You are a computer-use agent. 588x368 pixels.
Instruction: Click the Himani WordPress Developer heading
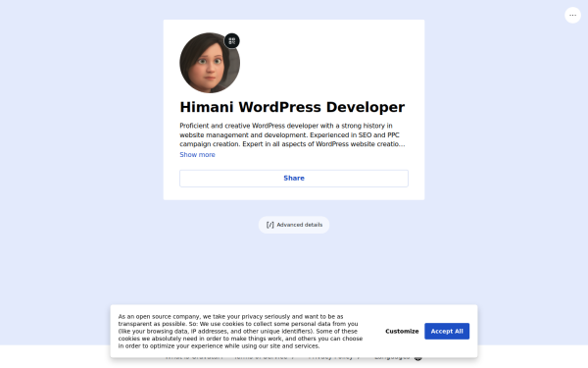tap(292, 107)
